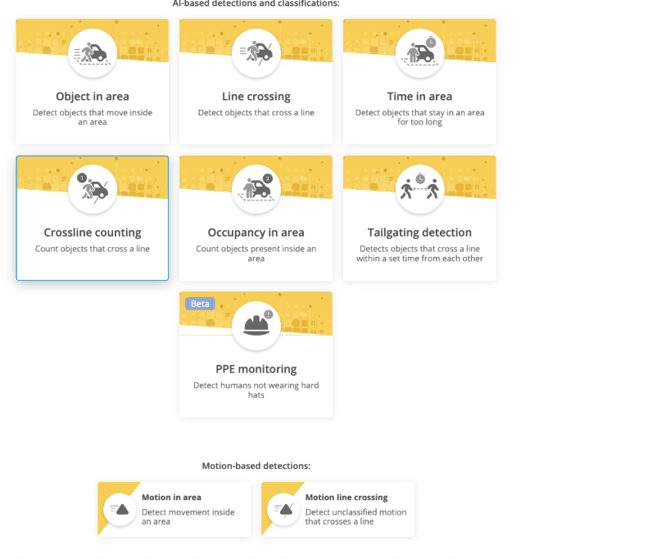Click the Line crossing circular icon
Viewport: 670px width, 559px height.
tap(256, 52)
